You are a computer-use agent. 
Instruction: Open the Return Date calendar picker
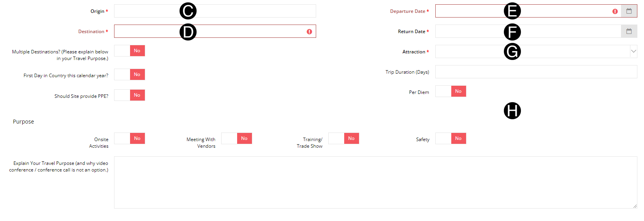coord(629,32)
